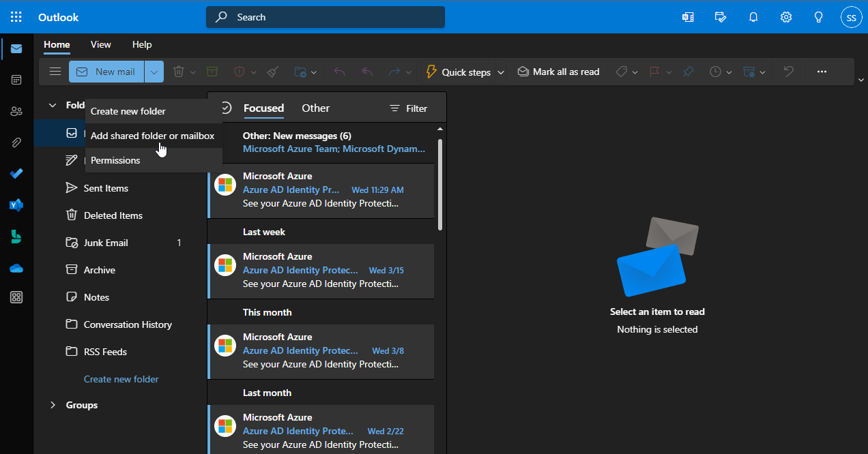868x454 pixels.
Task: Open the Categorize tag dropdown arrow
Action: (635, 72)
